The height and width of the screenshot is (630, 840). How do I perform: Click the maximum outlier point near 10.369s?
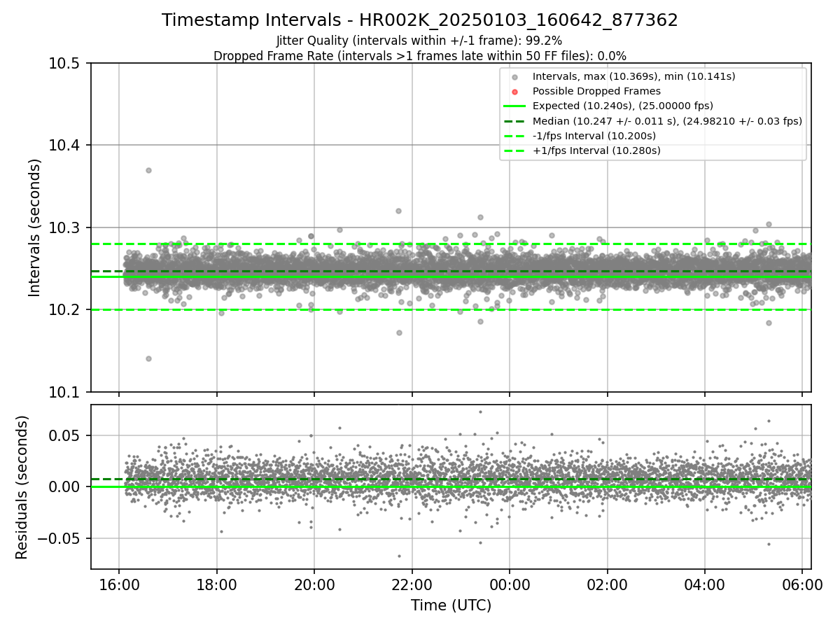(148, 170)
